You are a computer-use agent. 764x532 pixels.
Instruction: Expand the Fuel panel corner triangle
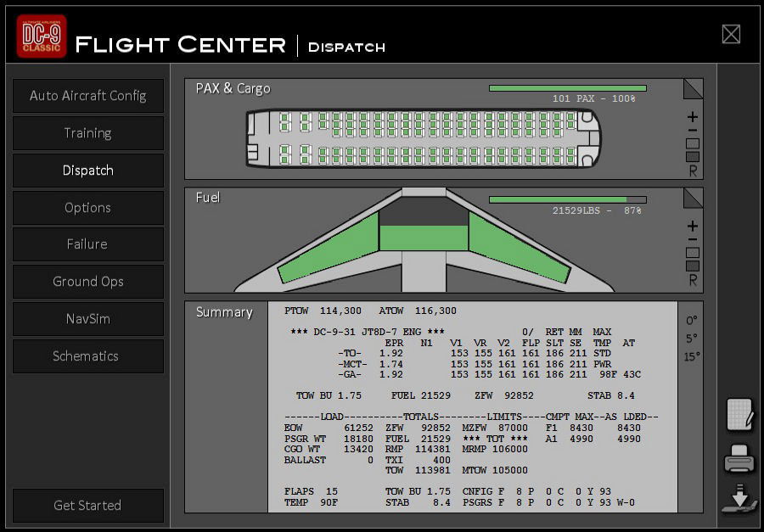pyautogui.click(x=694, y=197)
